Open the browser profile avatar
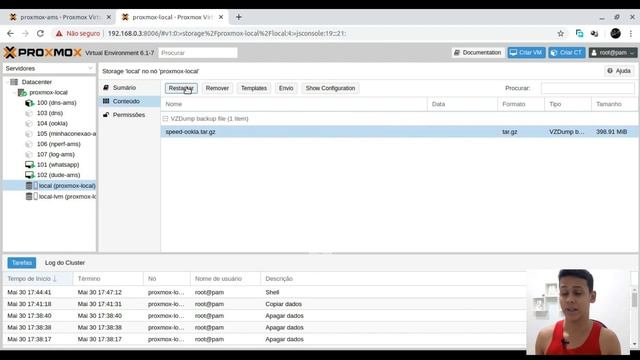 [616, 33]
